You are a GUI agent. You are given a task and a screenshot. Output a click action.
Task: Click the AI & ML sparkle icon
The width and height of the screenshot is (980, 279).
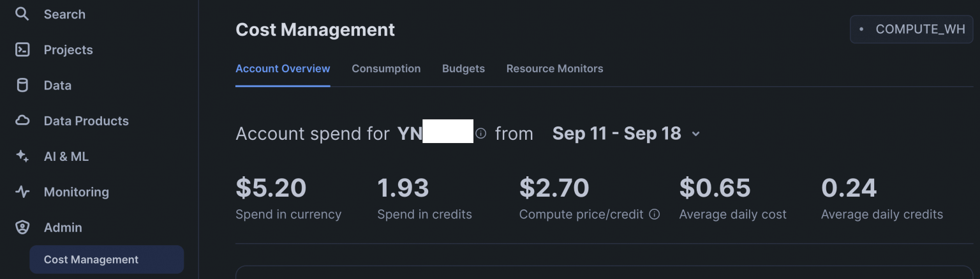pyautogui.click(x=22, y=156)
